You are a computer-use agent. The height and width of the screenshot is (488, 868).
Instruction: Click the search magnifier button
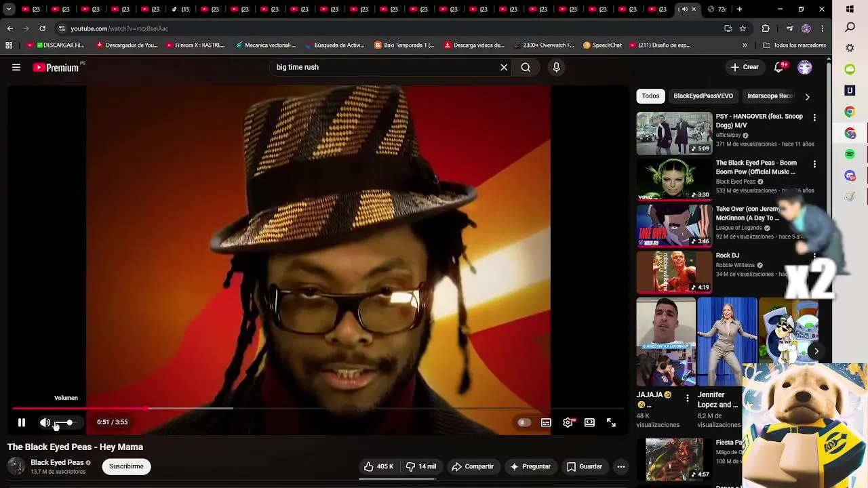point(526,67)
